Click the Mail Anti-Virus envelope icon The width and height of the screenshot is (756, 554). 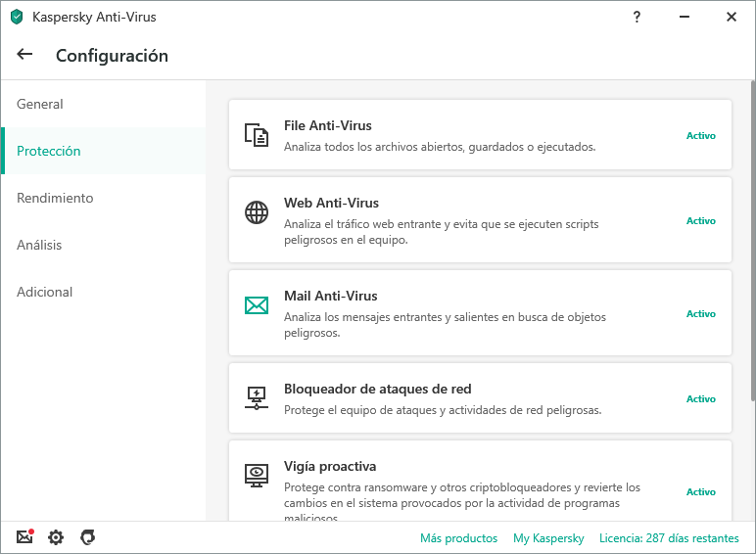[256, 305]
